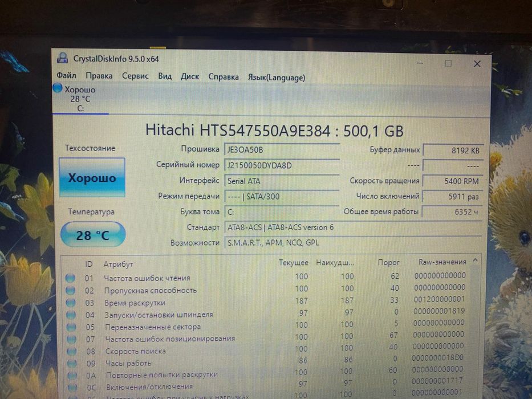This screenshot has height=399, width=532.
Task: Open the Вид menu
Action: 165,76
